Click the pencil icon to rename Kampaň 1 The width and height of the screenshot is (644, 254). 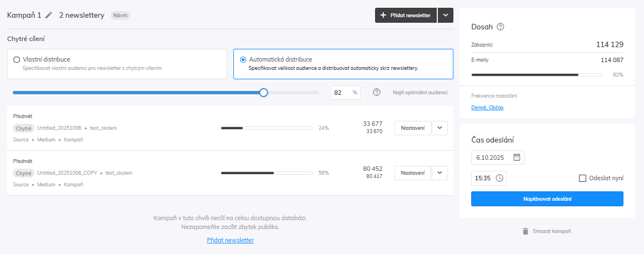point(49,16)
